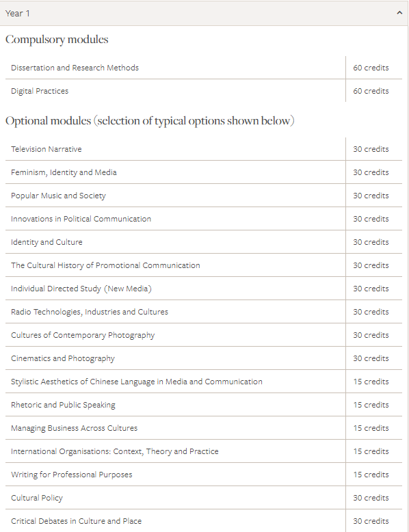
Task: Open The Cultural History of Promotional Communication
Action: click(x=105, y=265)
